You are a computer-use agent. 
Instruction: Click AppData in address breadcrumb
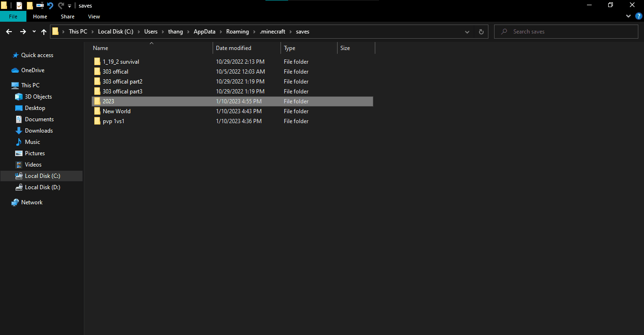click(205, 32)
